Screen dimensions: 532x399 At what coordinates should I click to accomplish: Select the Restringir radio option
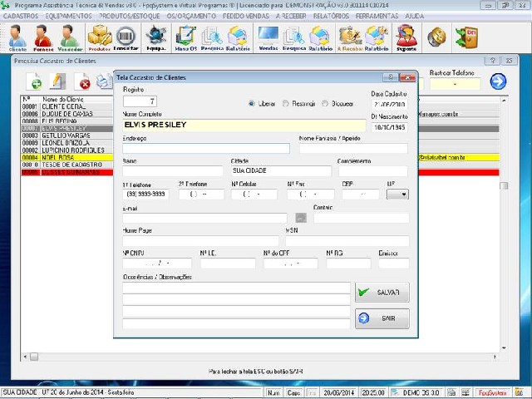(x=286, y=104)
